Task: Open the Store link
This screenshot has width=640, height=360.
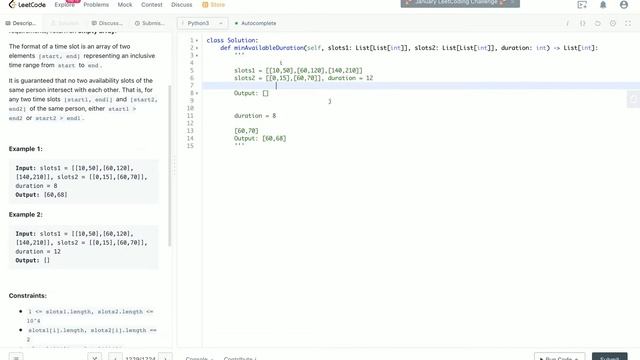Action: click(213, 5)
